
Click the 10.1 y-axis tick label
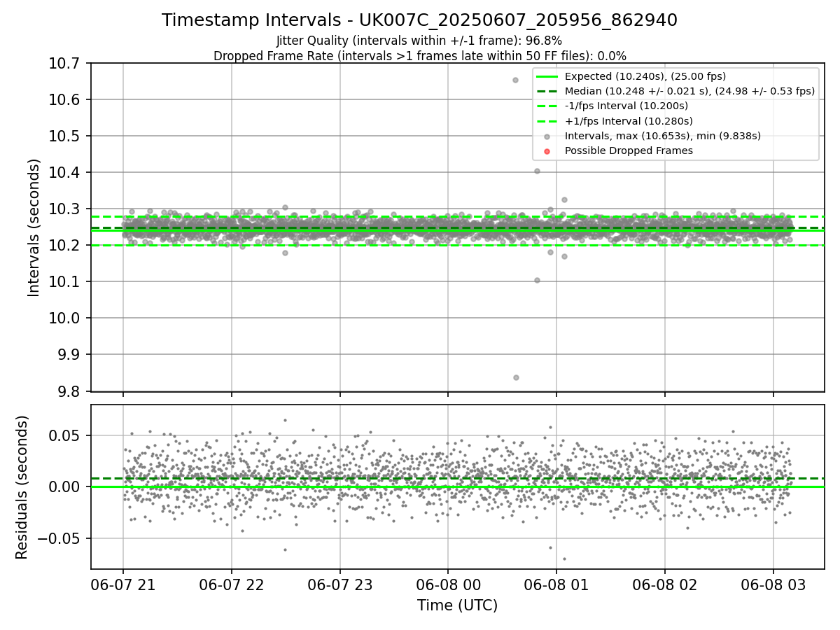pos(64,282)
